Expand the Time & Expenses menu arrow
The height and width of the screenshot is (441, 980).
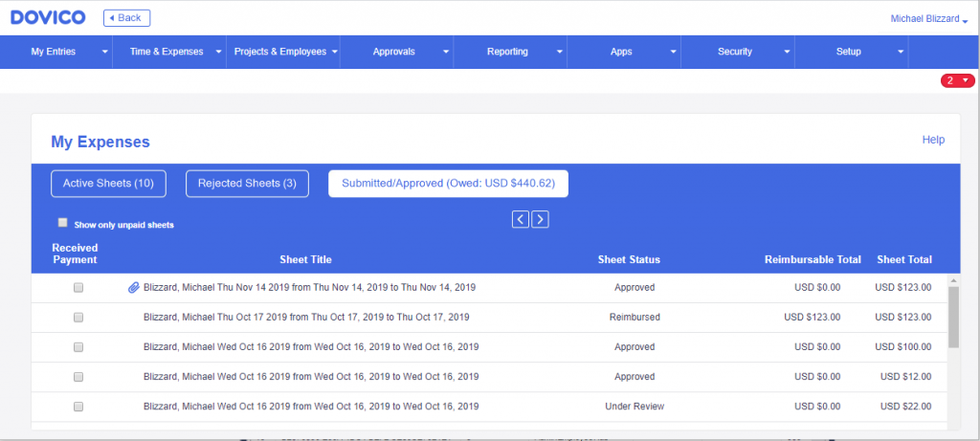pyautogui.click(x=219, y=52)
